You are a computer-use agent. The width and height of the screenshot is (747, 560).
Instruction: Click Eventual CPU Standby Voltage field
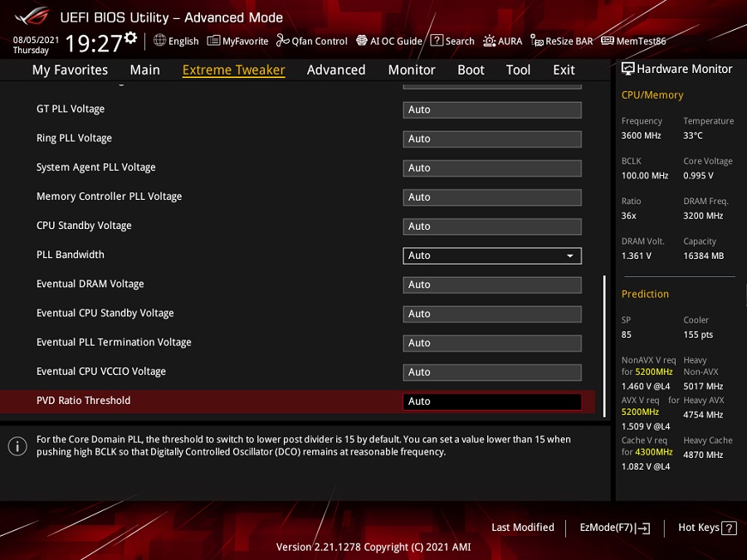coord(492,314)
